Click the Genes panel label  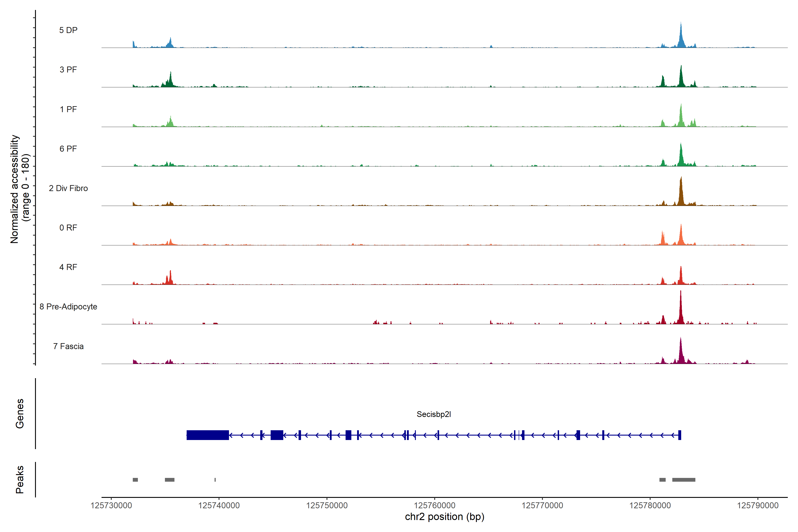click(x=20, y=413)
